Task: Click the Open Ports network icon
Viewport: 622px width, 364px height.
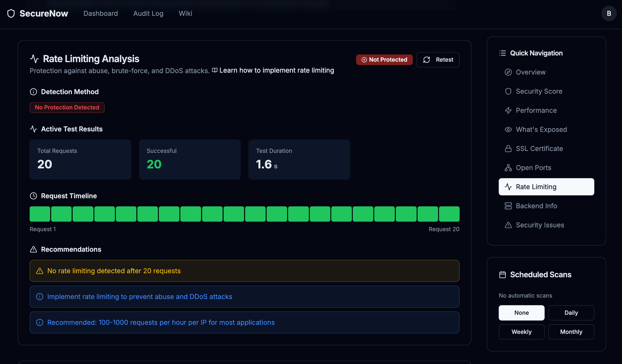Action: pos(508,167)
